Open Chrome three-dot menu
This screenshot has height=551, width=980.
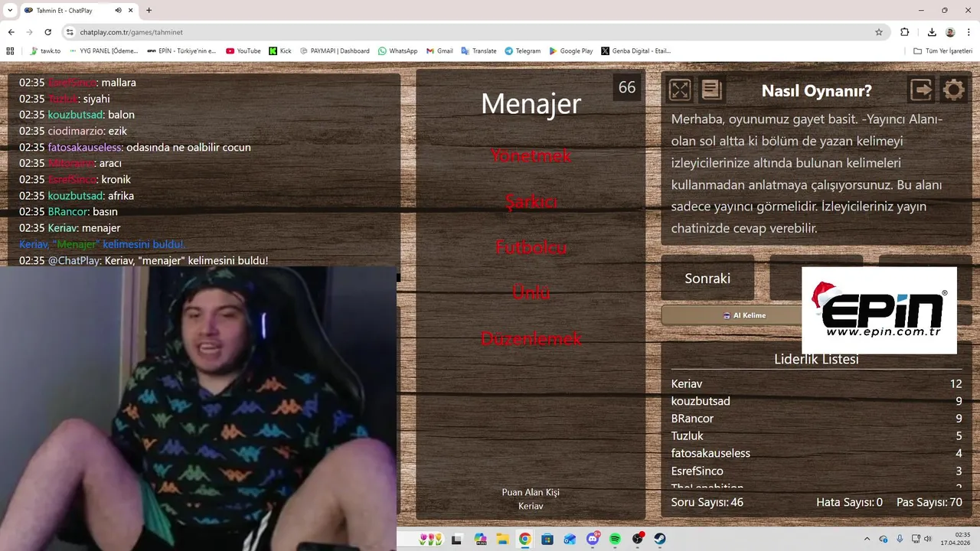tap(969, 32)
